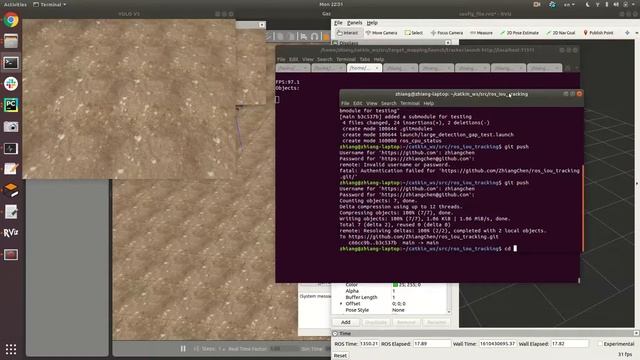Open the Pose Style None dropdown value

(x=398, y=310)
